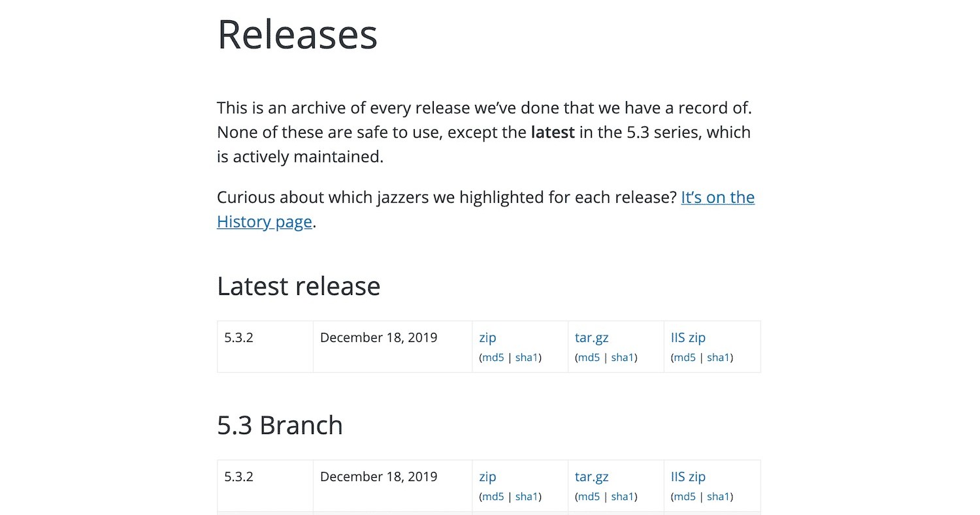Open md5 for 5.3 Branch IIS zip

click(x=685, y=497)
